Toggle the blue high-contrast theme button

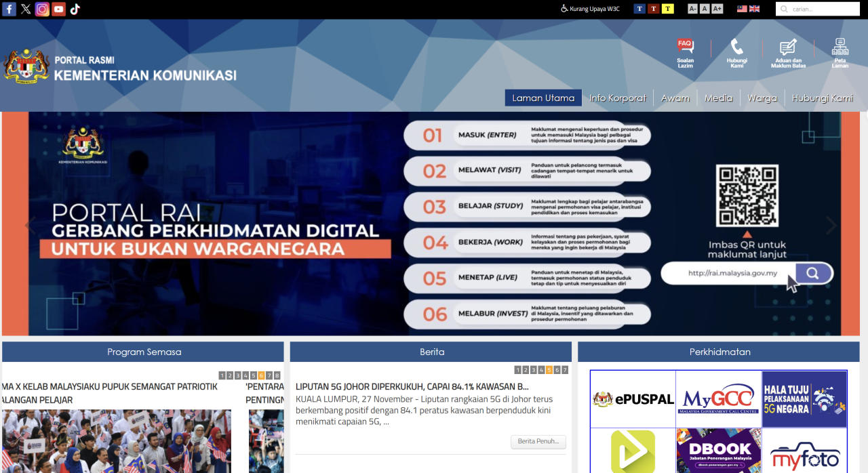click(x=639, y=8)
